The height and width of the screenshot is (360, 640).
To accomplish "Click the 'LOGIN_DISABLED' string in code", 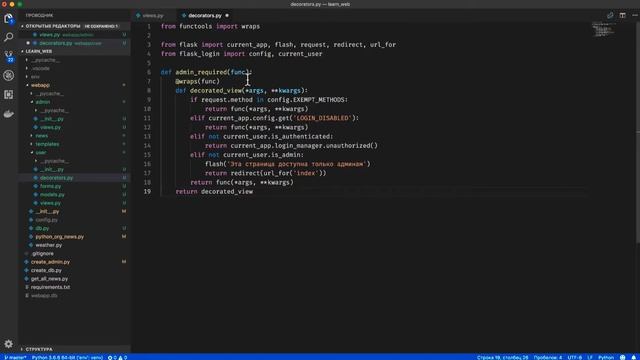I will [323, 118].
